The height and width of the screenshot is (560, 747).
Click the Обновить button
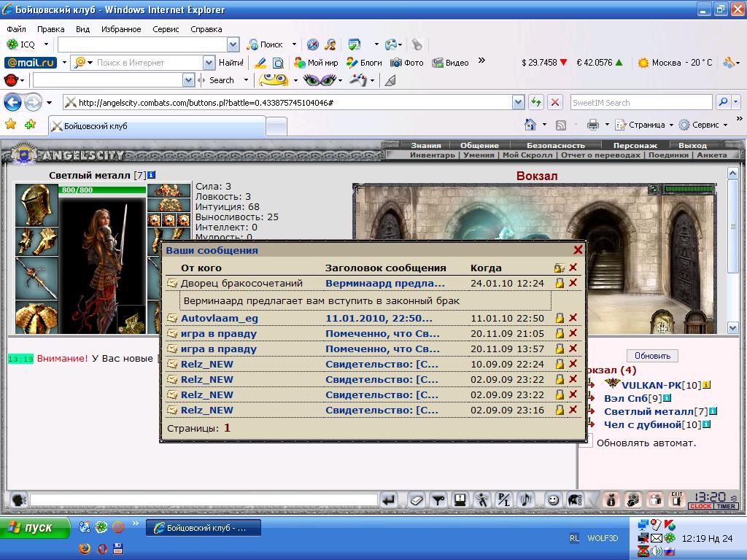click(x=652, y=356)
